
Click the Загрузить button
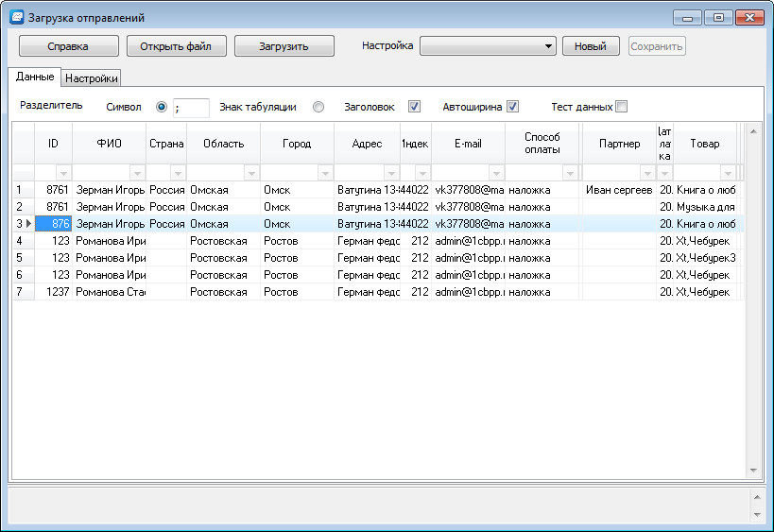tap(284, 46)
